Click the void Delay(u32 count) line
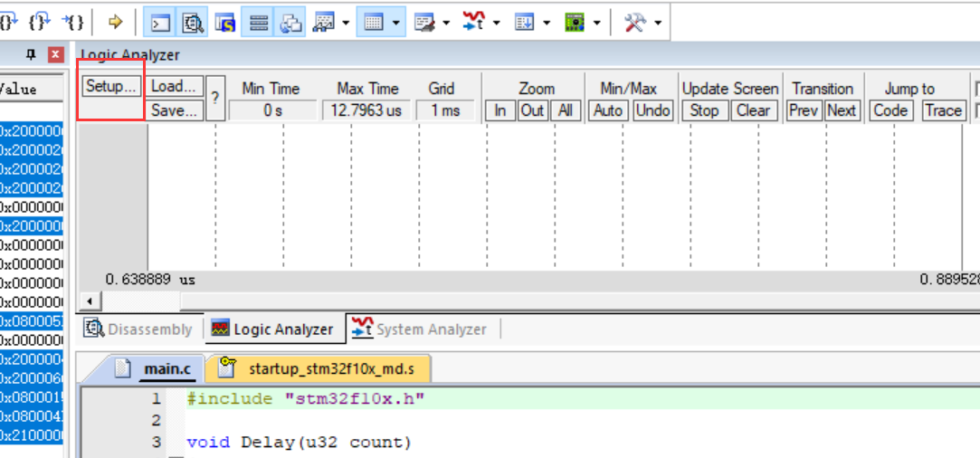Viewport: 980px width, 458px height. (300, 443)
